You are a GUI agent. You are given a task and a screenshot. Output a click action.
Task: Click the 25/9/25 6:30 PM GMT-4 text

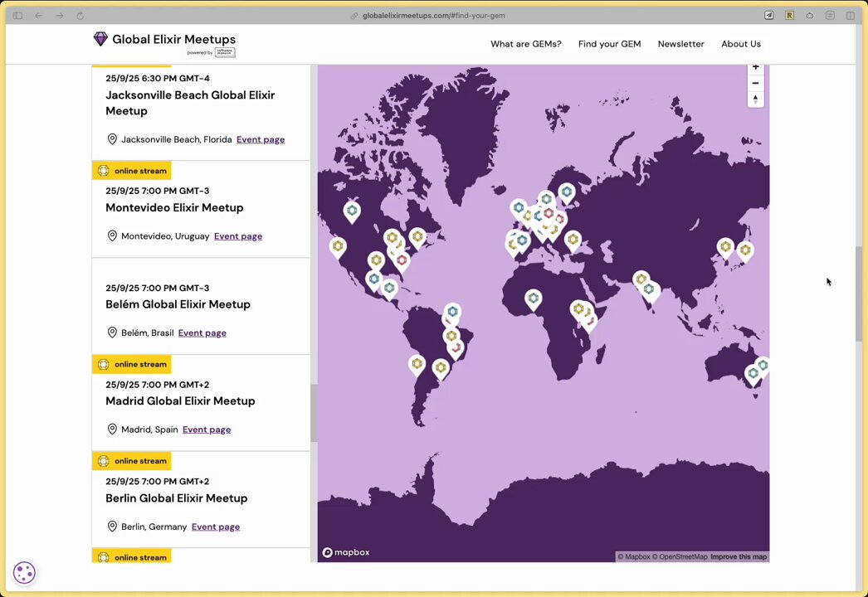point(157,79)
